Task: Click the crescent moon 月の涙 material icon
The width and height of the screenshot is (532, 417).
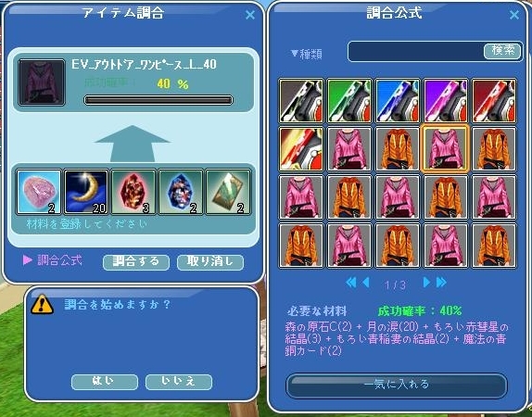Action: click(86, 192)
